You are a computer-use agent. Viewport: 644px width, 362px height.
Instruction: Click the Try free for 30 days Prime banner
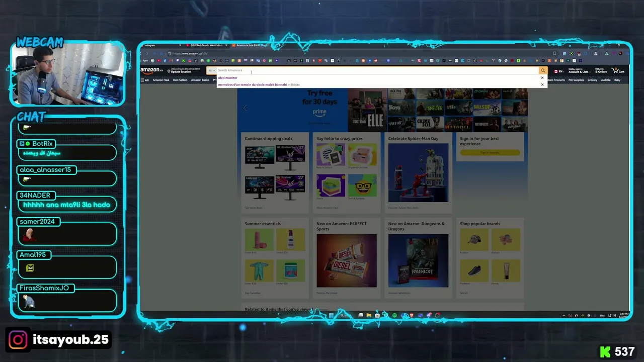tap(319, 103)
